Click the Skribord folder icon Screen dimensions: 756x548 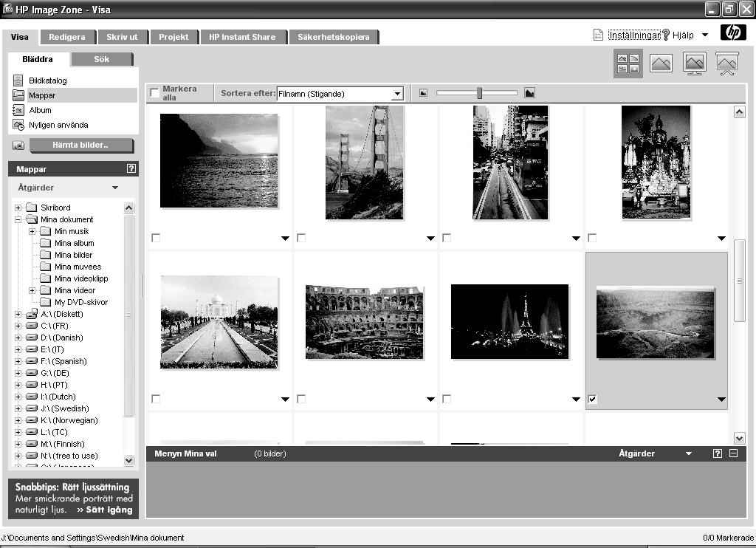coord(31,208)
